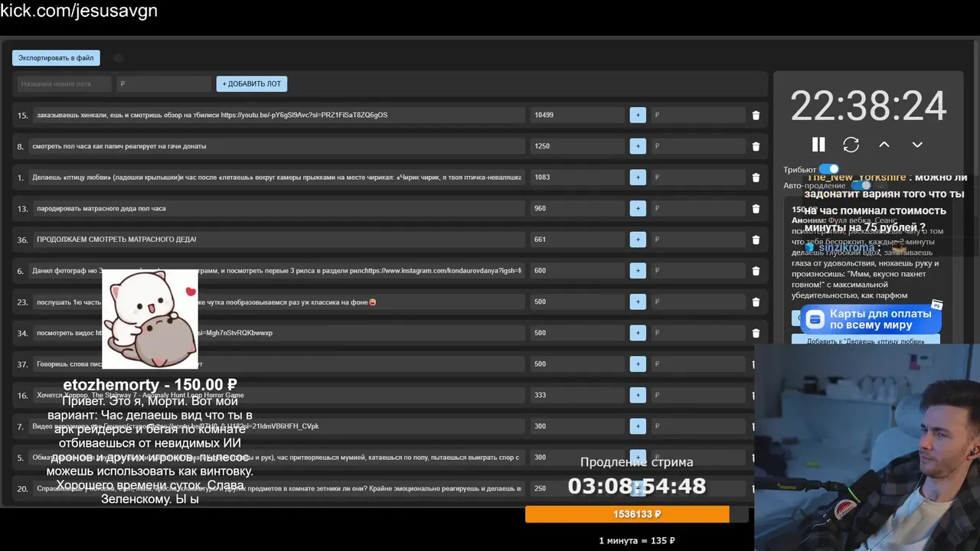Image resolution: width=980 pixels, height=551 pixels.
Task: Focus the Название нового лота input
Action: [64, 83]
